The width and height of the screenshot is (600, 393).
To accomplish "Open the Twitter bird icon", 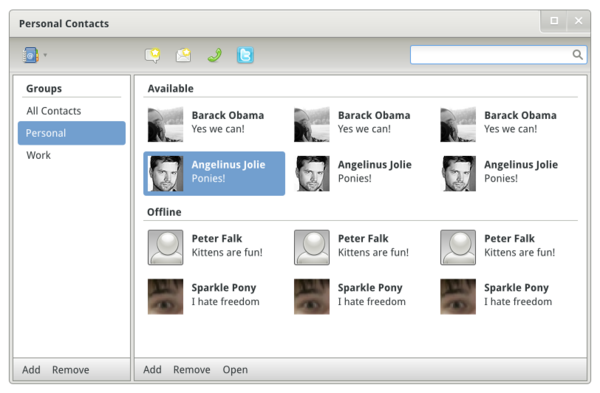I will (x=245, y=55).
